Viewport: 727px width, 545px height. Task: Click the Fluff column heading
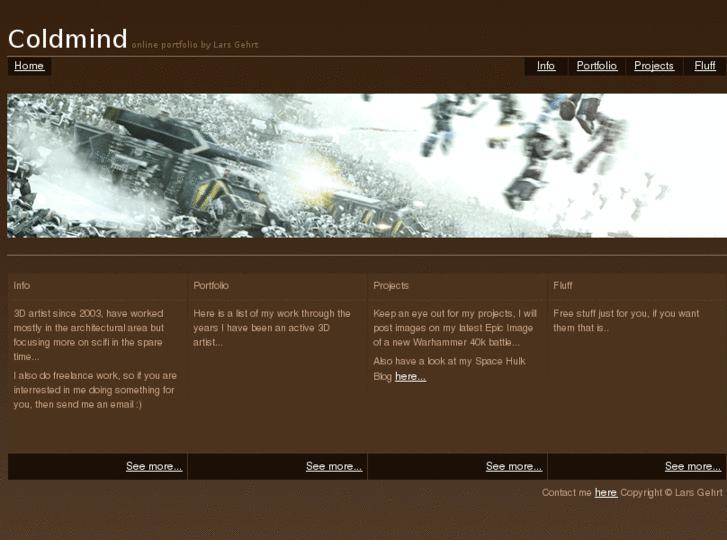[x=562, y=286]
